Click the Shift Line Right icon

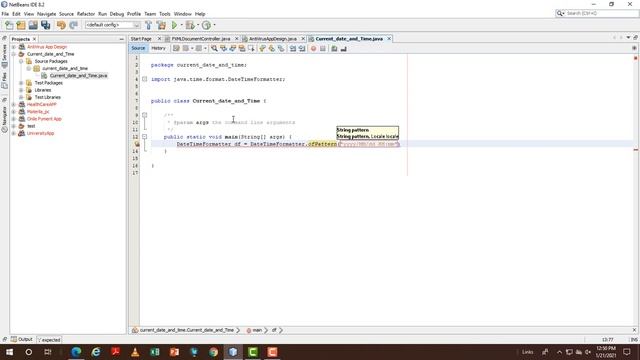coord(302,49)
